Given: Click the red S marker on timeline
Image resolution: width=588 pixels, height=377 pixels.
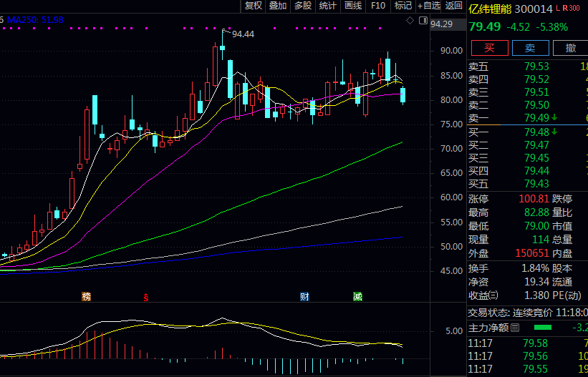Looking at the screenshot, I should [146, 298].
